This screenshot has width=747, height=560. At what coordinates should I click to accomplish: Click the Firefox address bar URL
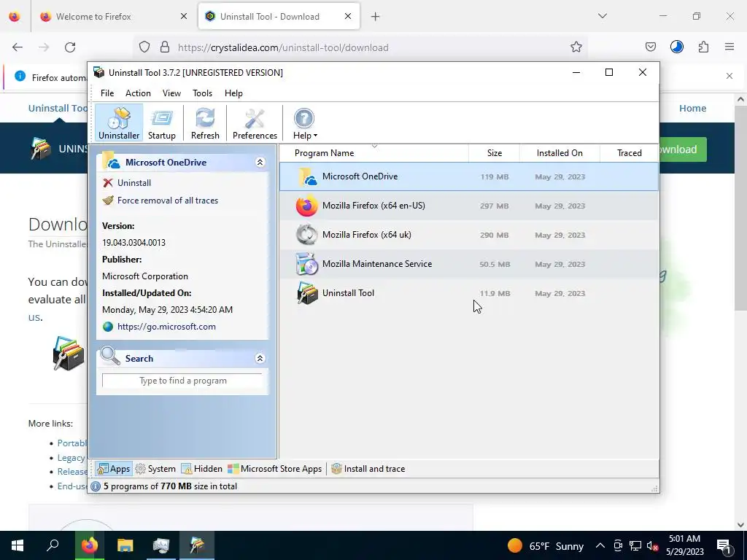283,47
